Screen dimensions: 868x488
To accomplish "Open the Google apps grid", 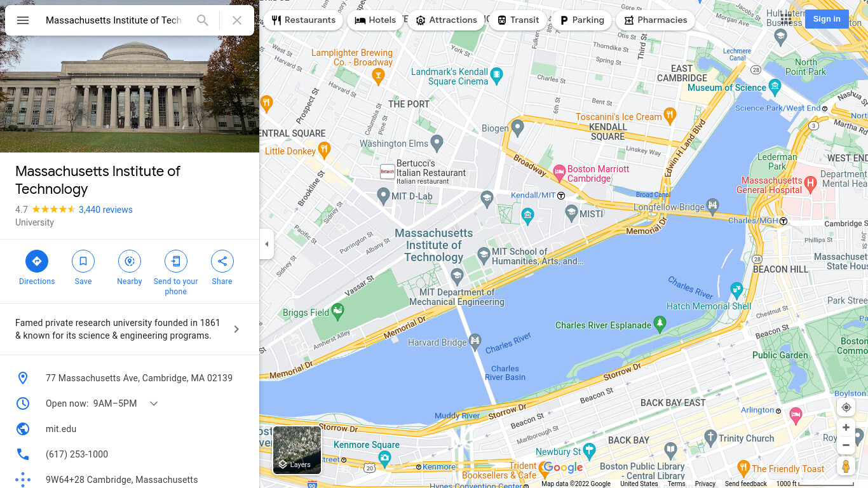I will pyautogui.click(x=786, y=19).
